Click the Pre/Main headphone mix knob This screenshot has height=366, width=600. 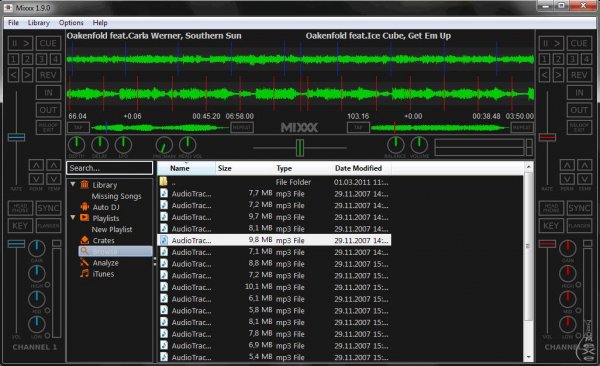point(164,145)
